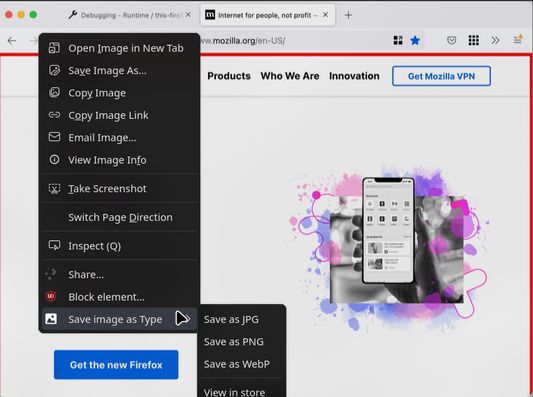The image size is (533, 397).
Task: Open the new tab plus button
Action: pos(348,15)
